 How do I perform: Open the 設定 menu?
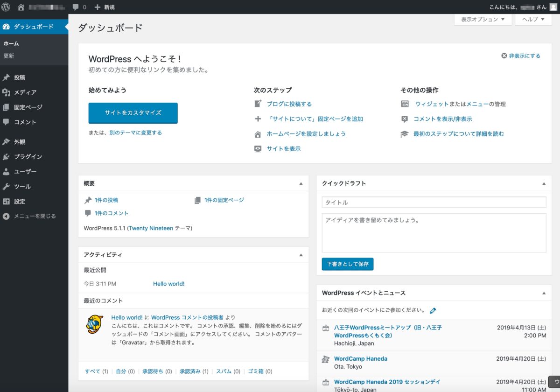coord(34,202)
